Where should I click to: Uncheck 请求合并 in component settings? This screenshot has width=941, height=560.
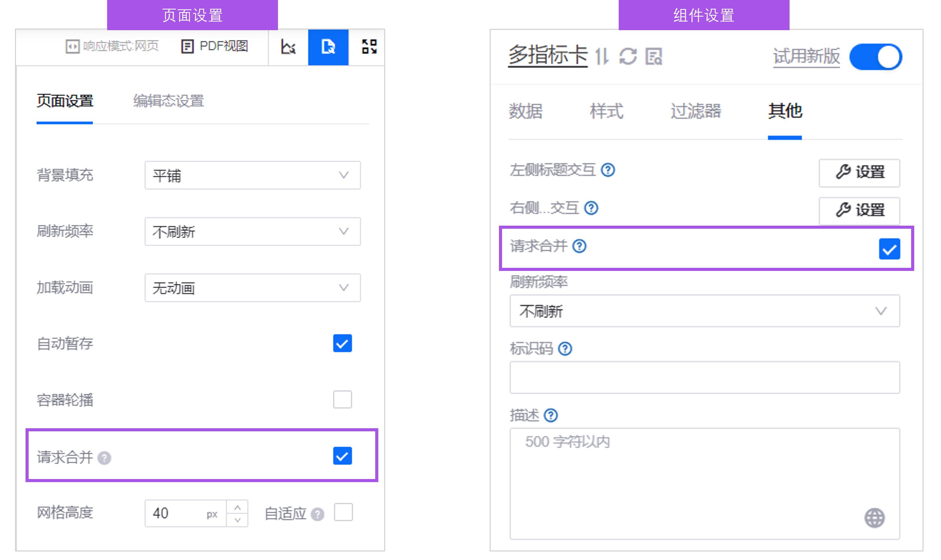coord(889,249)
